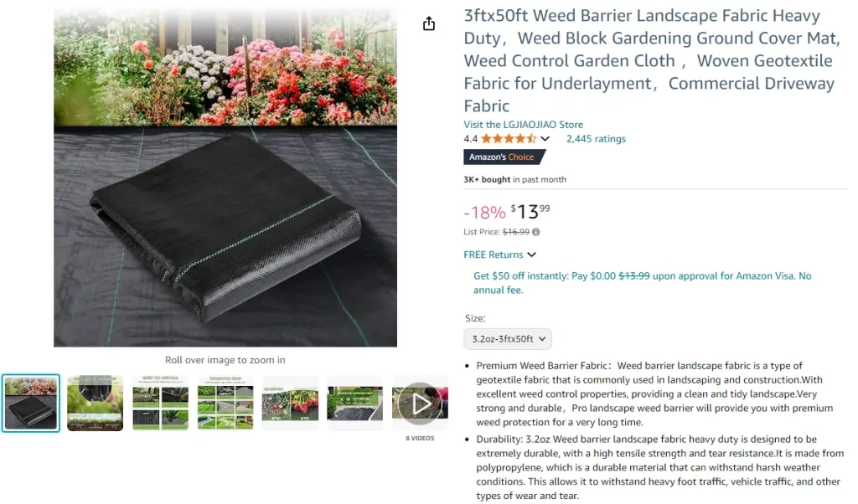Play the product video thumbnail
This screenshot has width=858, height=504.
click(421, 404)
